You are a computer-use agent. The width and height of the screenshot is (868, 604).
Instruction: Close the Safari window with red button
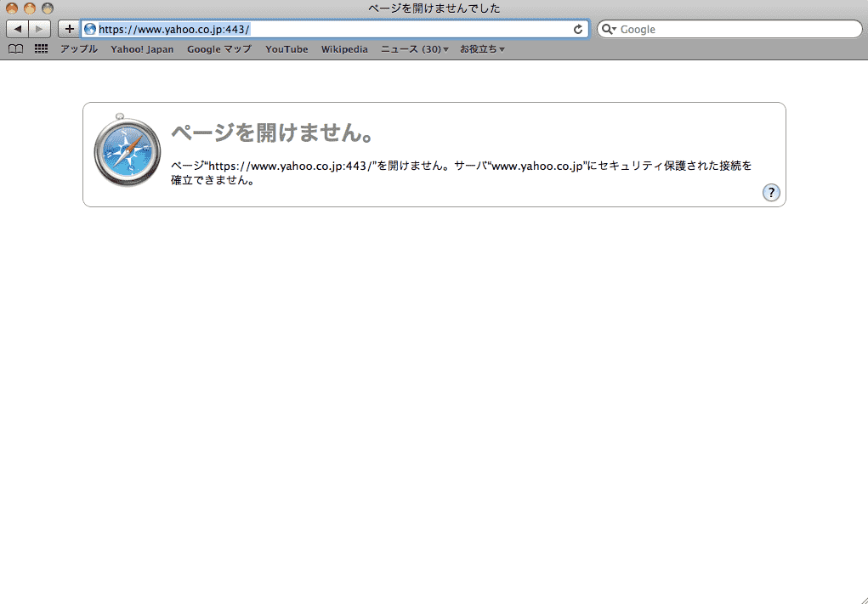tap(12, 8)
